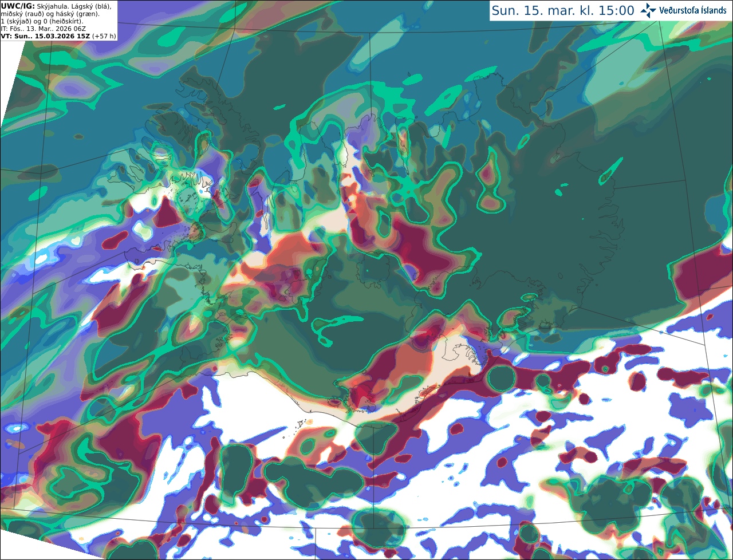
Task: Click the 'UWC/IG:' bold legend heading
Action: [x=18, y=6]
